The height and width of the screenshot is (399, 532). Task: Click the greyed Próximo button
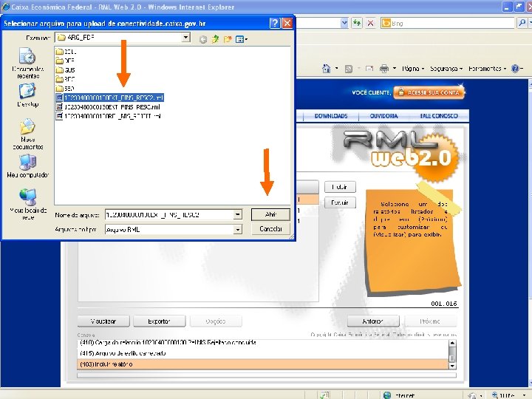[430, 321]
